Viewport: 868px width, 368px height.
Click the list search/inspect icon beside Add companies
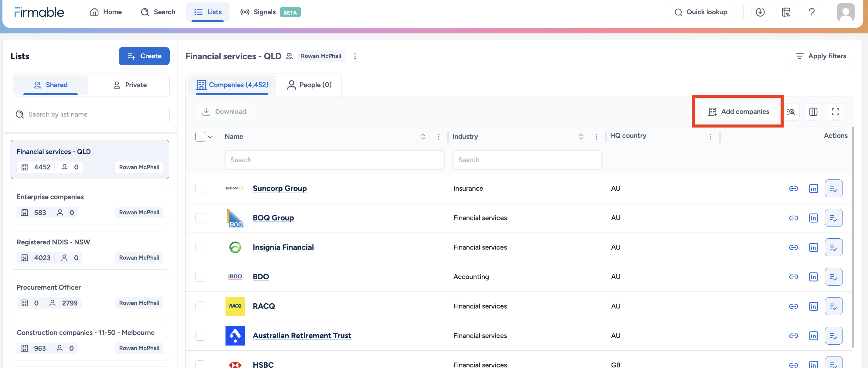[791, 111]
